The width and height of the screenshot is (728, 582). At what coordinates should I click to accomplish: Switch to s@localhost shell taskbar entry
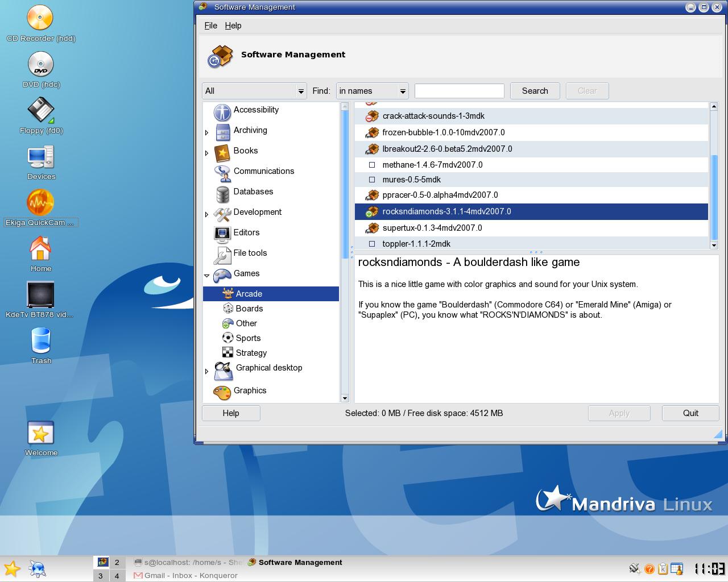pyautogui.click(x=188, y=562)
